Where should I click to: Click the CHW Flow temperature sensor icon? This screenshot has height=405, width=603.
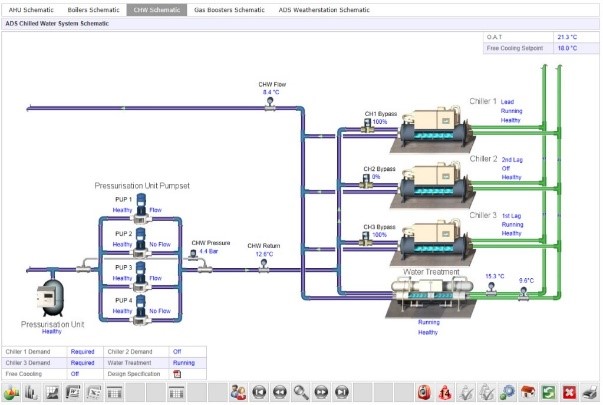pos(270,103)
